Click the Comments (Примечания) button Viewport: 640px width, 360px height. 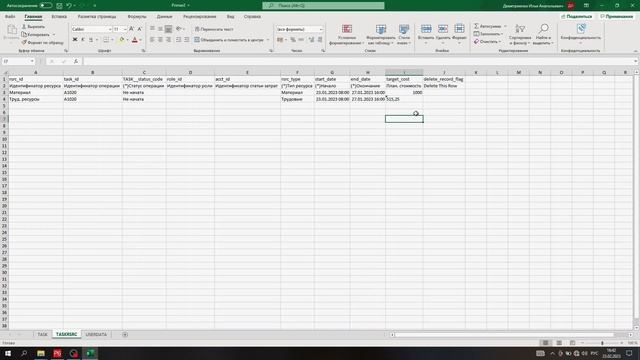pos(616,17)
